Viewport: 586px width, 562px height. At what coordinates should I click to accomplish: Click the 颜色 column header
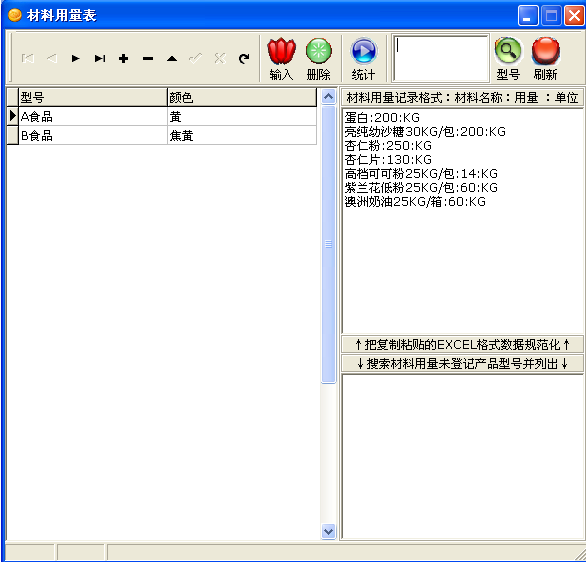click(242, 98)
